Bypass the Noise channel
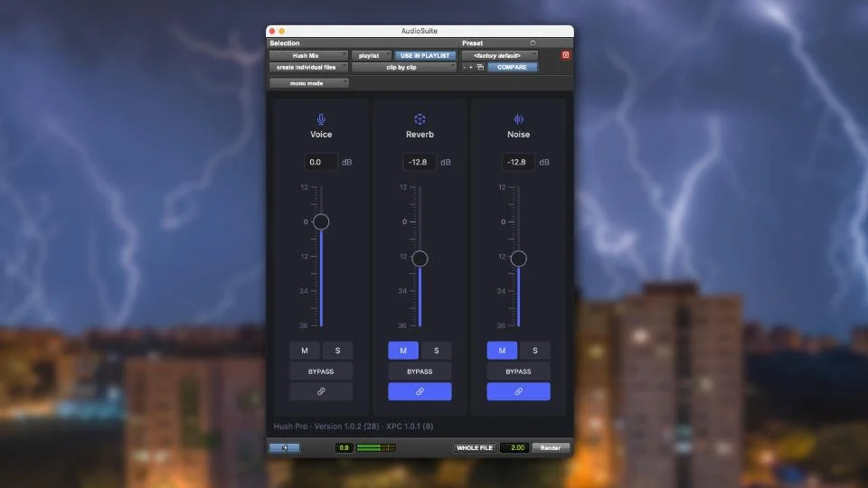868x488 pixels. (x=518, y=371)
